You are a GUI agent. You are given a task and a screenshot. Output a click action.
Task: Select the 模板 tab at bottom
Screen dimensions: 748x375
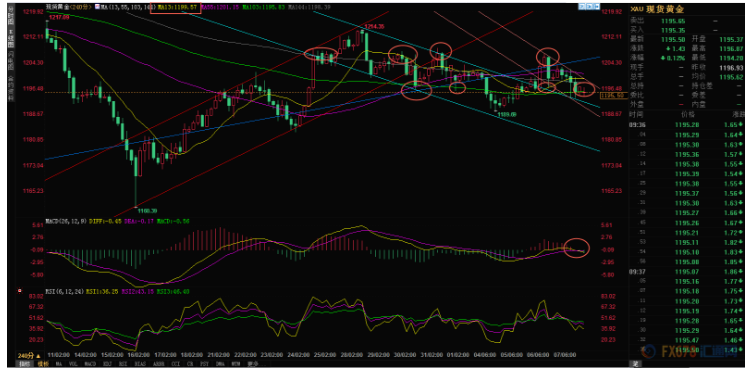pos(43,364)
